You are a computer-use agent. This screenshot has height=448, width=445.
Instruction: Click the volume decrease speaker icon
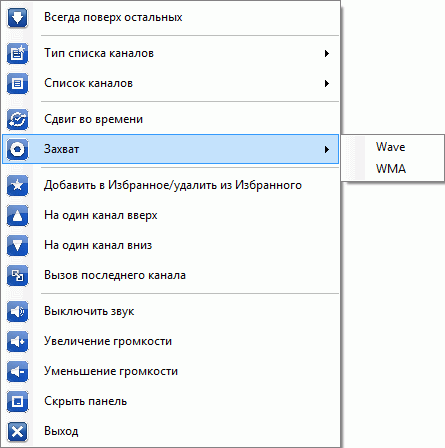point(17,371)
